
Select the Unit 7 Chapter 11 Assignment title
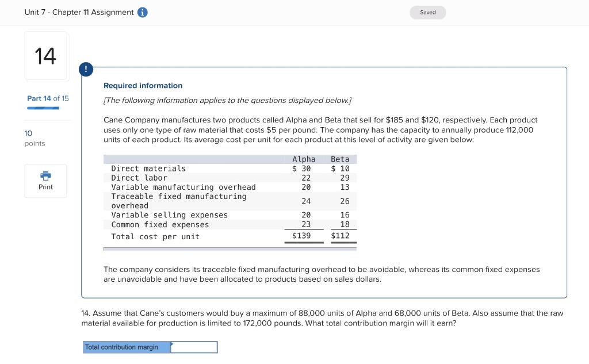pos(78,12)
